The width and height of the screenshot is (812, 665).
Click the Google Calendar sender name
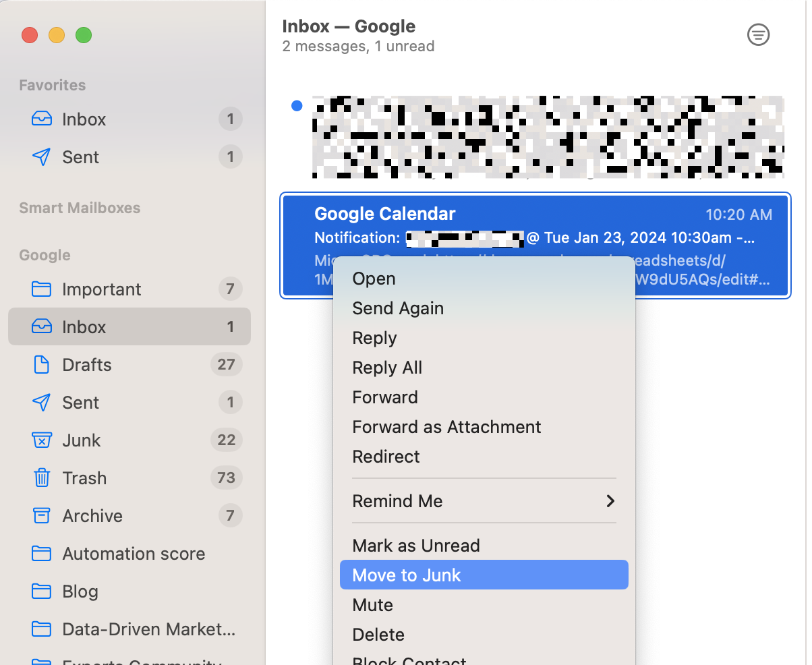385,214
